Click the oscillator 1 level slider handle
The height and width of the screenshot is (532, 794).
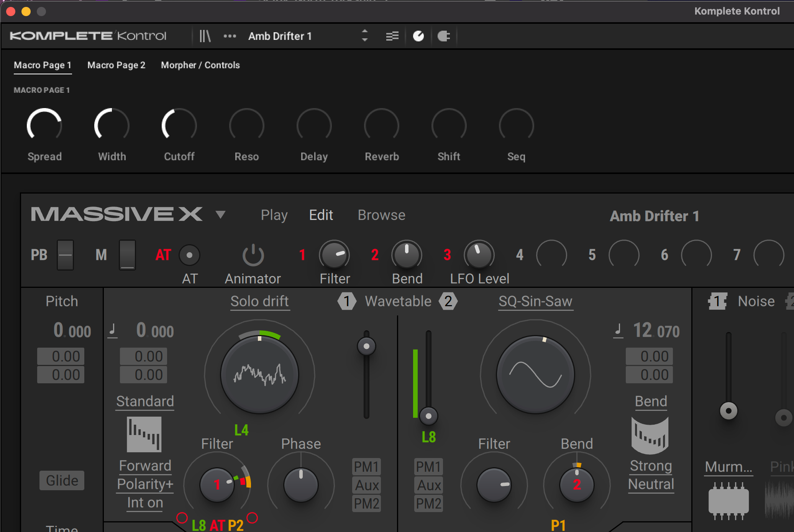tap(366, 346)
